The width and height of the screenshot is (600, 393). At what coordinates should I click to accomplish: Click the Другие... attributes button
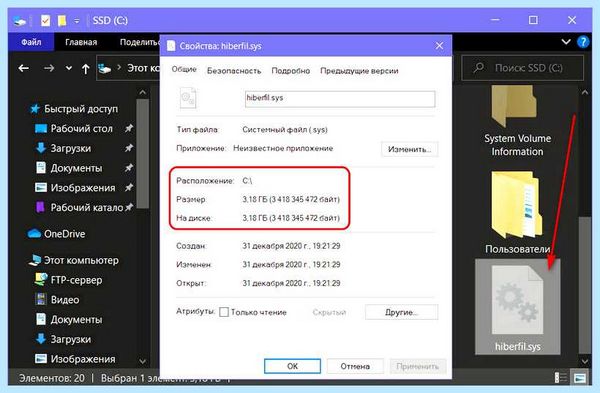pos(401,312)
